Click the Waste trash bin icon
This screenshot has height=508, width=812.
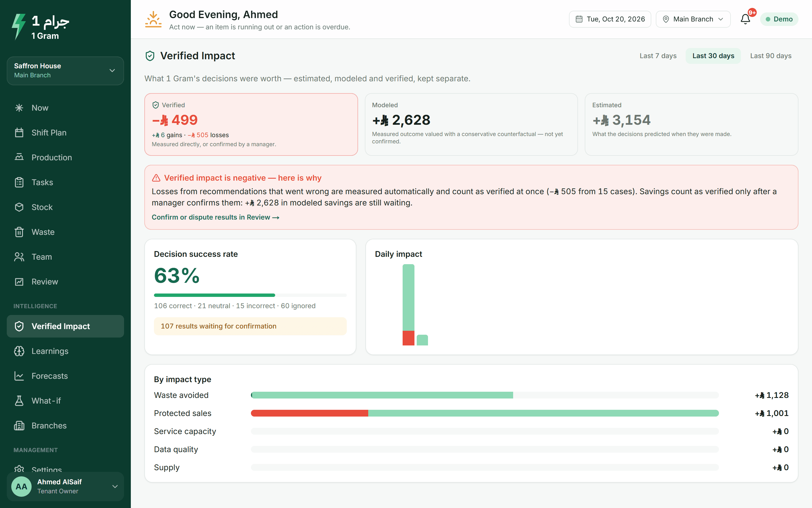click(19, 232)
